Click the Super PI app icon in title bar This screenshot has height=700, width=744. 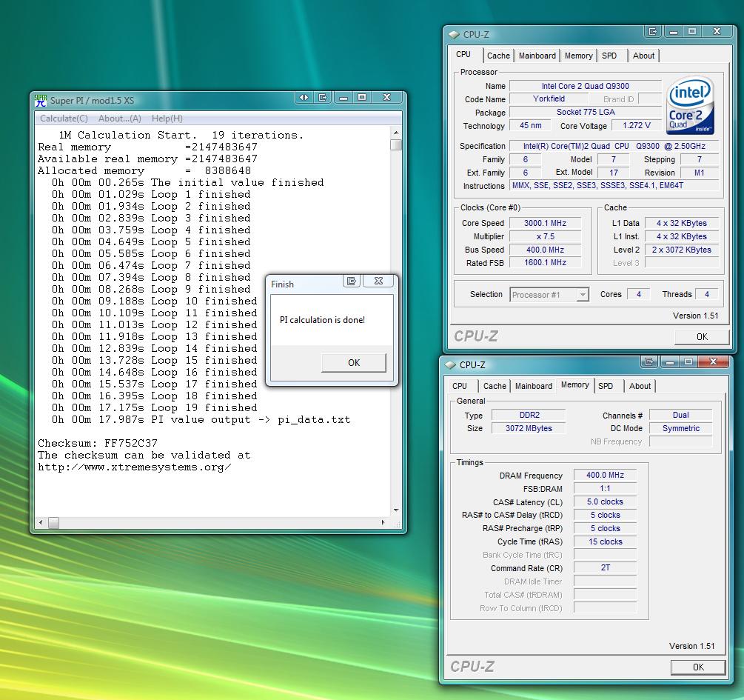(40, 100)
